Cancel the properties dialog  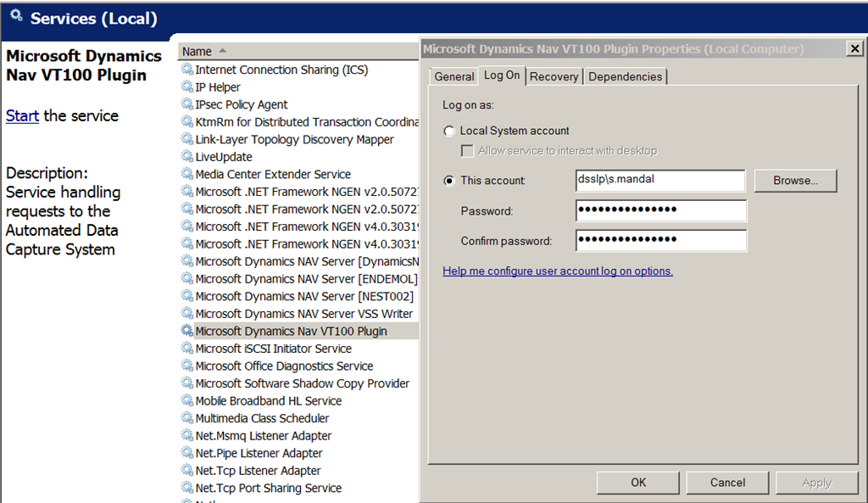(727, 483)
